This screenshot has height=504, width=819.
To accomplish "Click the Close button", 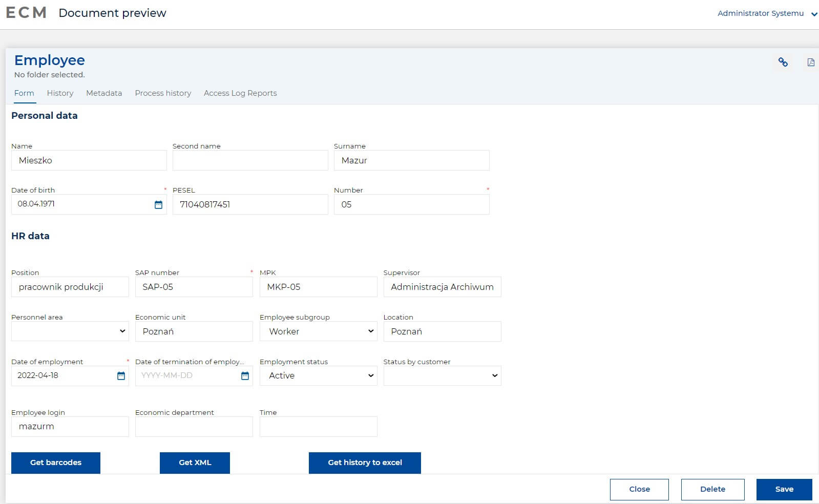I will [639, 489].
